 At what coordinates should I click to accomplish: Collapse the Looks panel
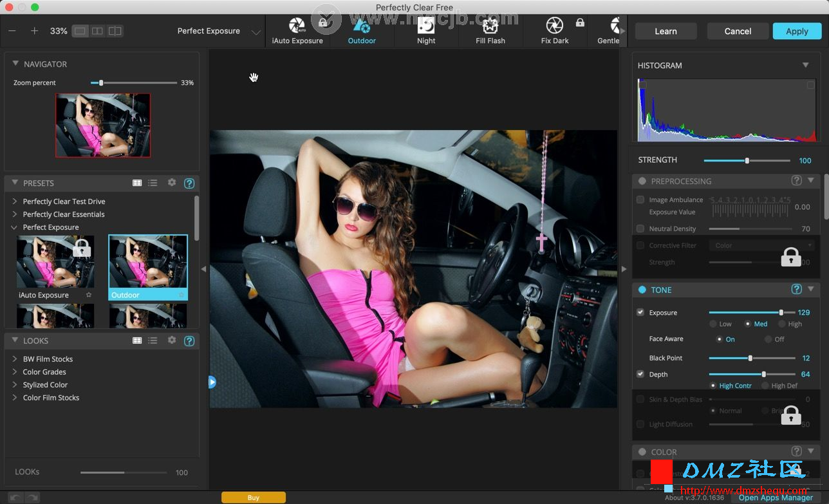tap(15, 341)
